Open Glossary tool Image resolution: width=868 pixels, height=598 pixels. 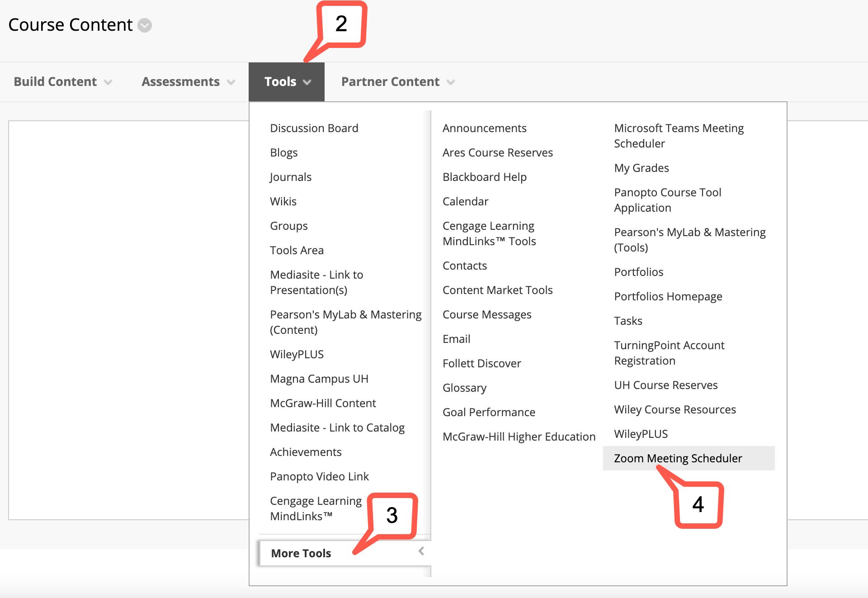465,388
